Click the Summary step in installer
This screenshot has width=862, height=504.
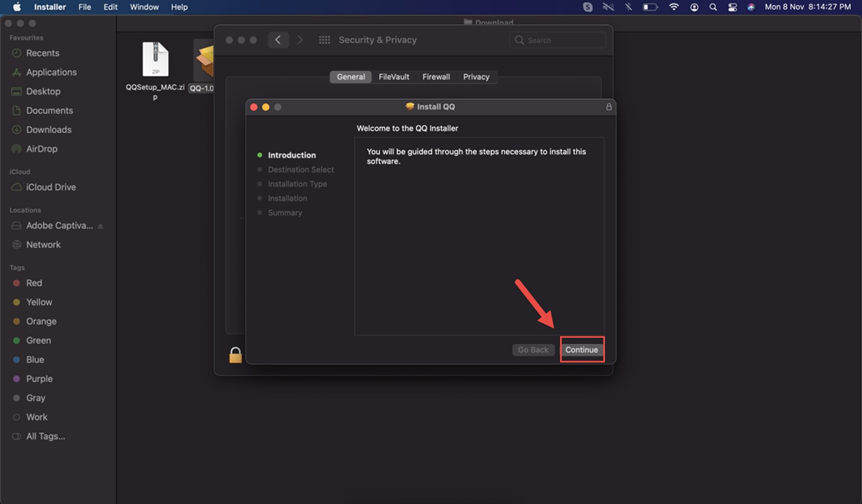[285, 213]
